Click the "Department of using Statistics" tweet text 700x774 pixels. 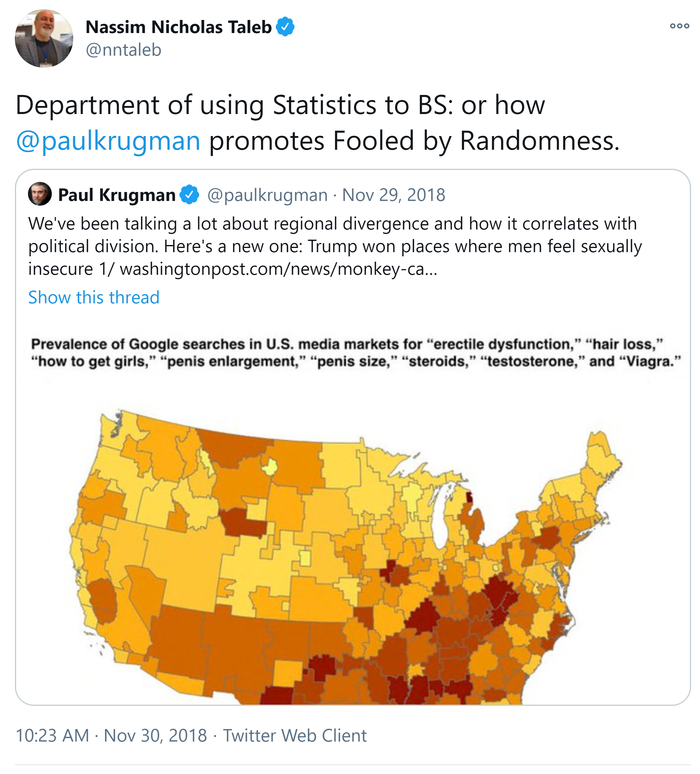pyautogui.click(x=280, y=105)
